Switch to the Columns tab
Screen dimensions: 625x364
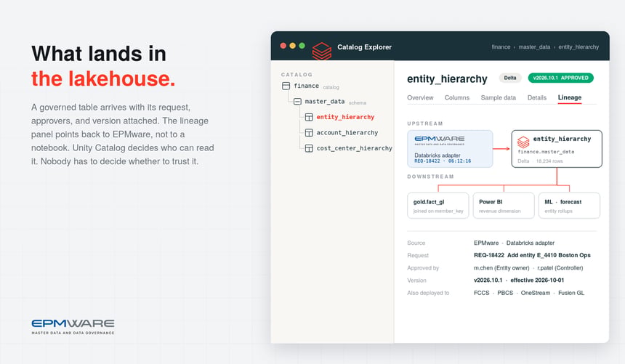point(457,97)
